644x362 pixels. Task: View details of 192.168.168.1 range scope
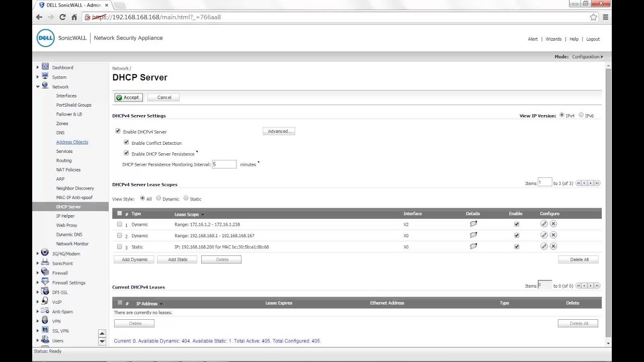473,235
